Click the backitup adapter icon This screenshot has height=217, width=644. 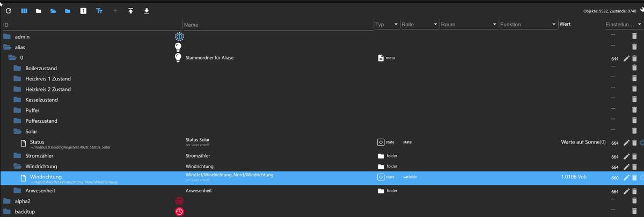pyautogui.click(x=179, y=212)
